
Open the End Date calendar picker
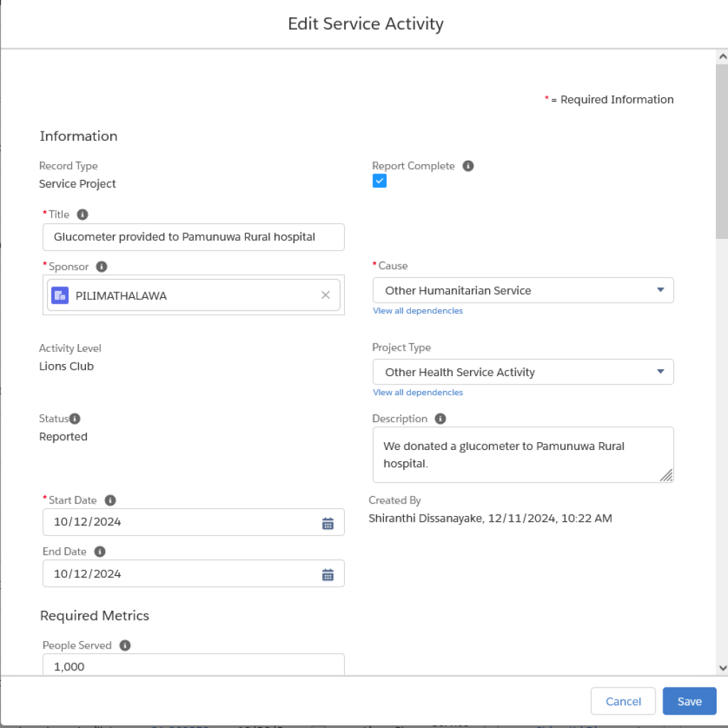point(328,574)
